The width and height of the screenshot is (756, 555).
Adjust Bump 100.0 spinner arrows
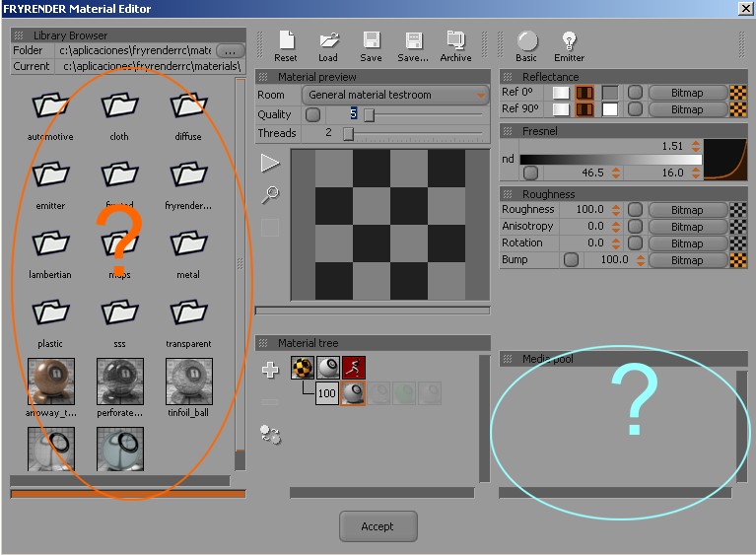(641, 260)
